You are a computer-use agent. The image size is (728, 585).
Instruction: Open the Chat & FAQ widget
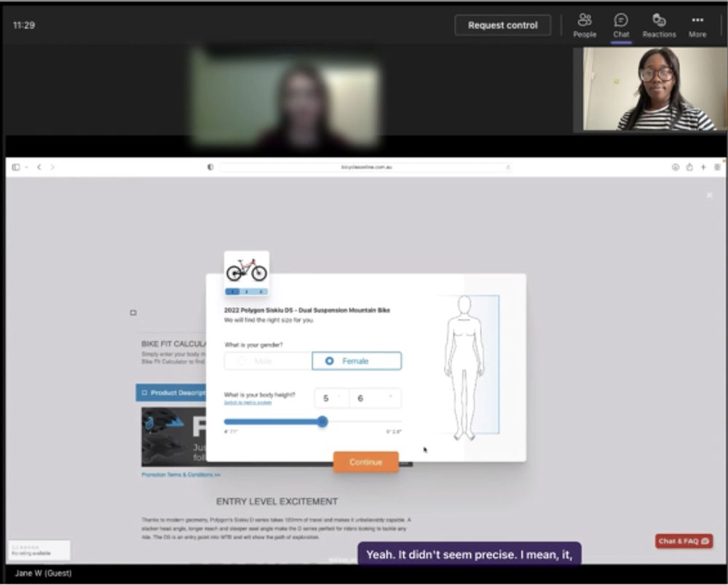coord(684,541)
